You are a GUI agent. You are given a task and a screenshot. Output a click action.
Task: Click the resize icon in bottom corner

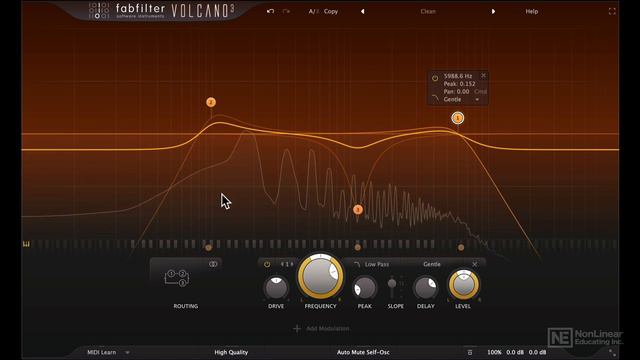click(x=612, y=353)
